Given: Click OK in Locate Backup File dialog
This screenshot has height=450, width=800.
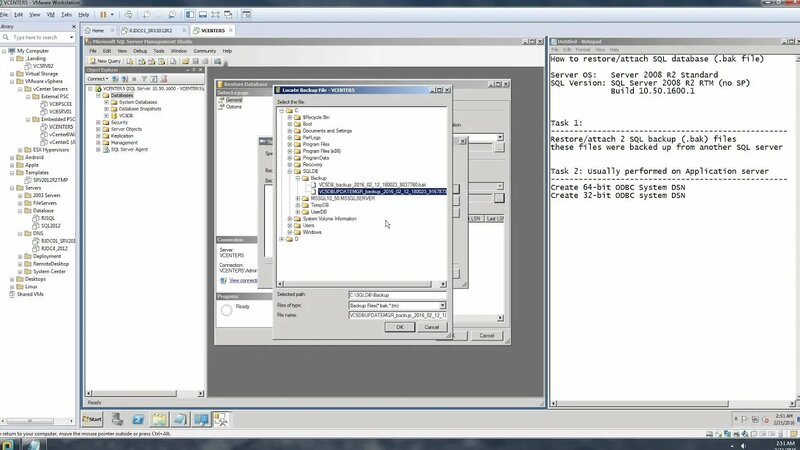Looking at the screenshot, I should pyautogui.click(x=399, y=327).
